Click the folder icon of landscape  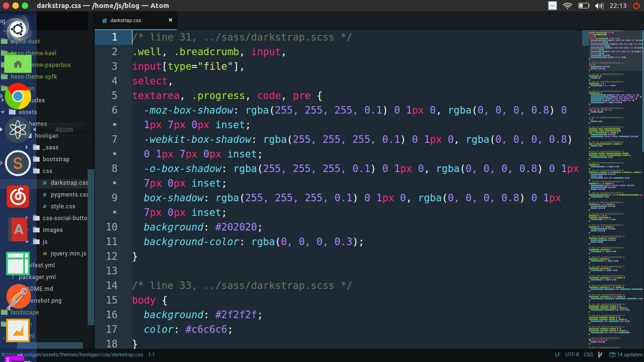click(x=4, y=313)
